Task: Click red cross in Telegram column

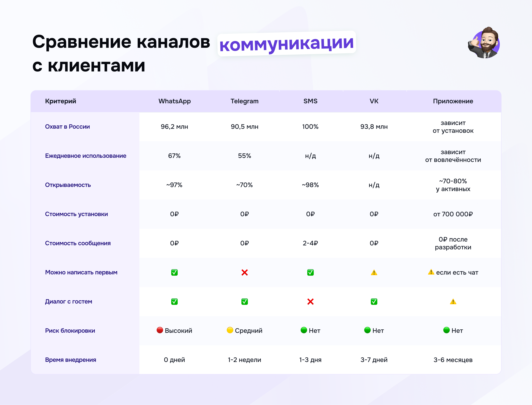Action: 244,272
